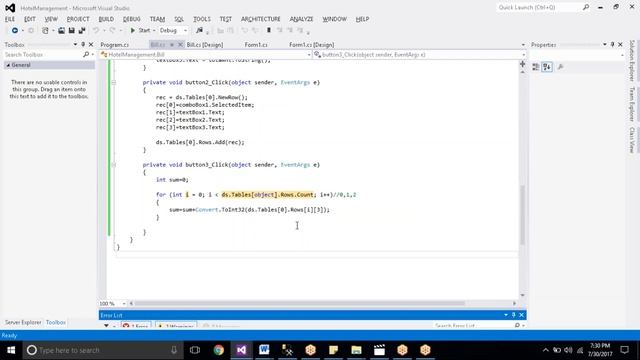Open the button3_Click member dropdown
The height and width of the screenshot is (360, 640).
[x=523, y=55]
